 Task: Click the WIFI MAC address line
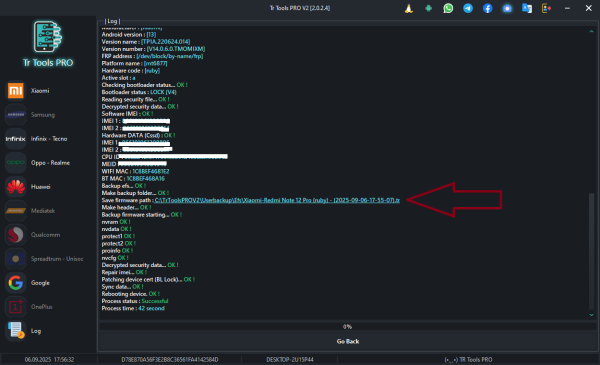135,171
